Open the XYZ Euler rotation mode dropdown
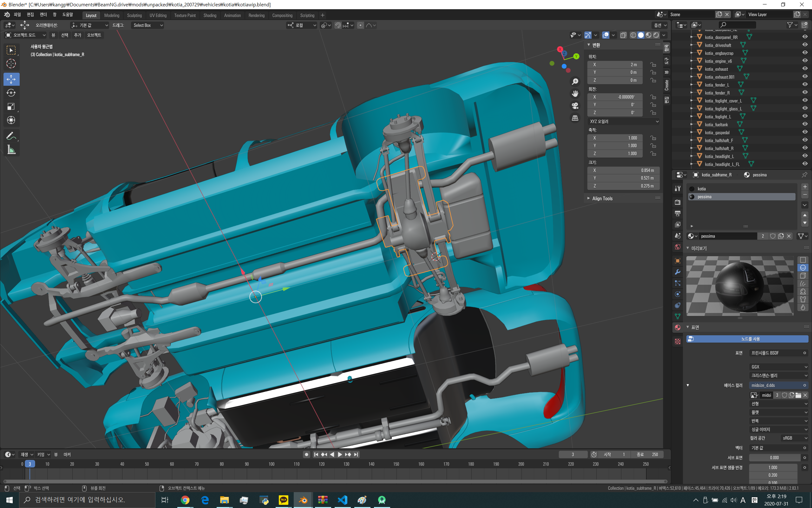Screen dimensions: 812x508 (x=623, y=121)
